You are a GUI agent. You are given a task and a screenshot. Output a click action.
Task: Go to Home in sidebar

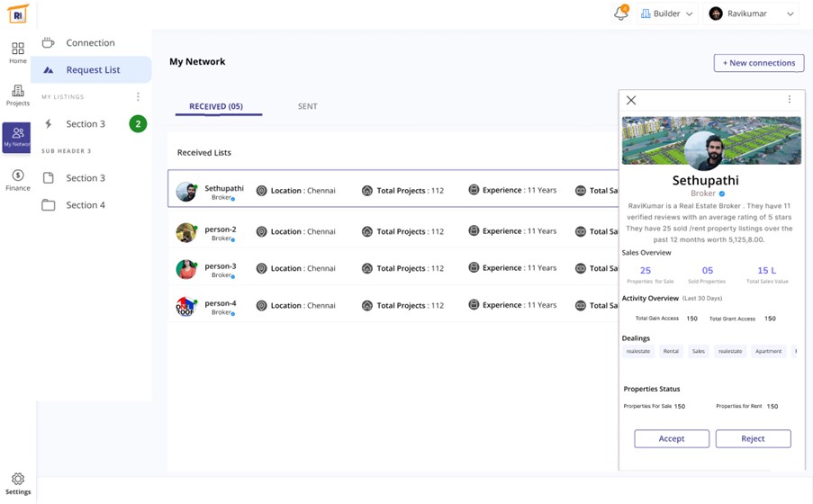click(x=18, y=52)
